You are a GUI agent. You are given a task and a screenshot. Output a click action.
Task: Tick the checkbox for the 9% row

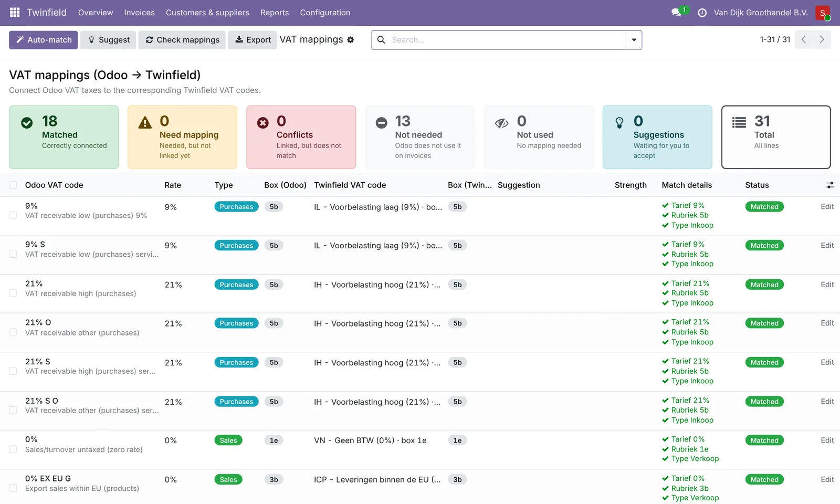[x=13, y=216]
